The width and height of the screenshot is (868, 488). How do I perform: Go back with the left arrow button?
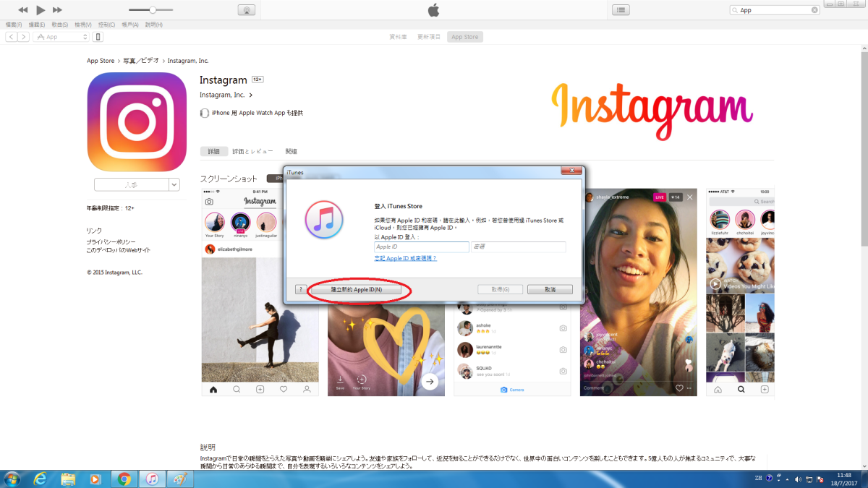pyautogui.click(x=12, y=37)
